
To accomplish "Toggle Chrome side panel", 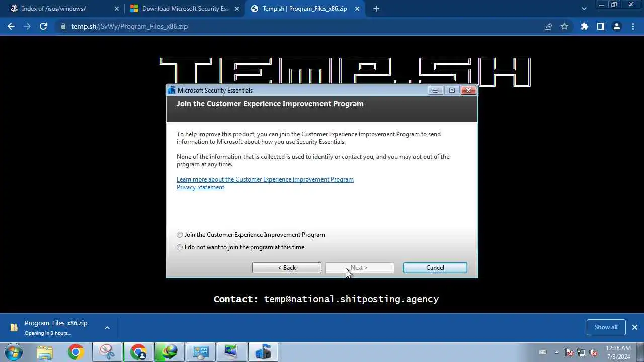I will [x=601, y=26].
